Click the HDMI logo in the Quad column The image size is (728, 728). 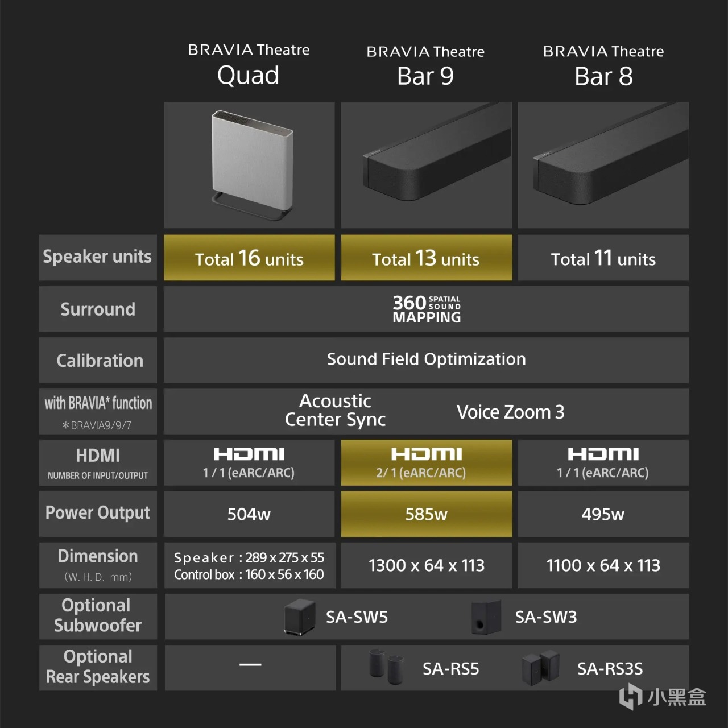(x=249, y=454)
